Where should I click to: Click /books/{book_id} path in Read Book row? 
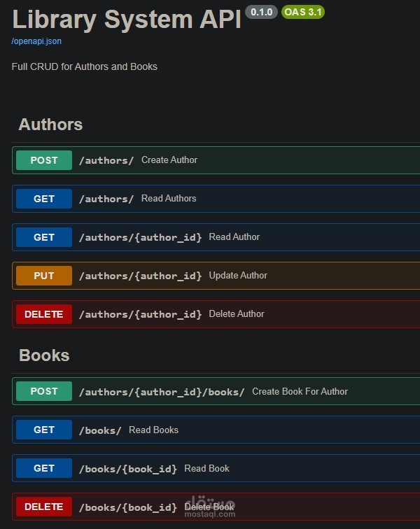click(x=128, y=469)
